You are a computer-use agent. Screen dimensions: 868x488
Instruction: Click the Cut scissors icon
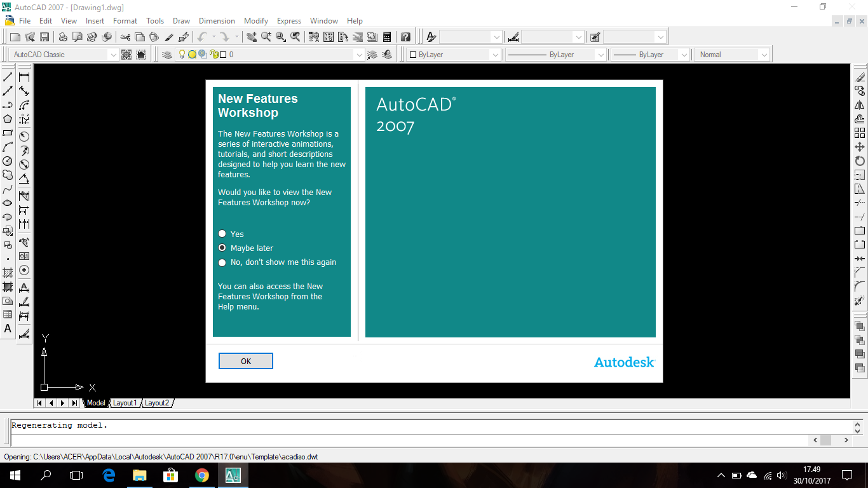pos(125,37)
